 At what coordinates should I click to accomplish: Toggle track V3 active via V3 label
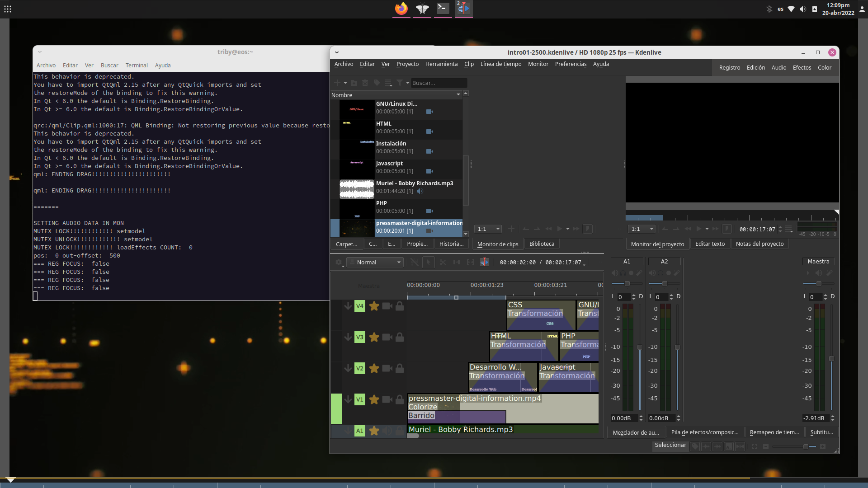360,337
